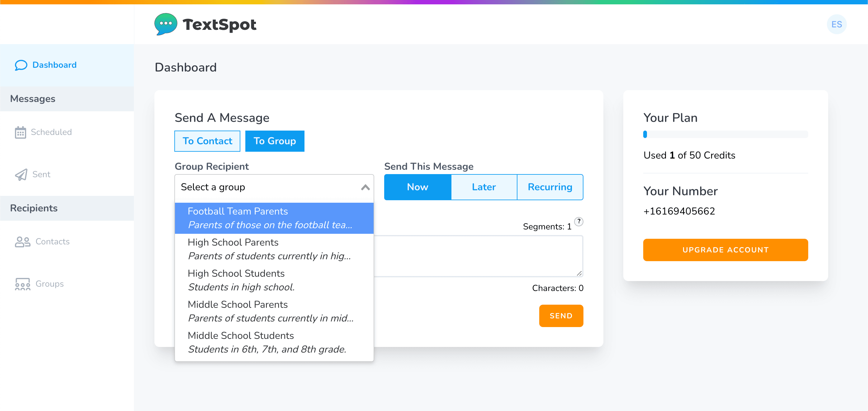Click the TextSpot speech bubble logo
This screenshot has height=411, width=868.
coord(165,24)
